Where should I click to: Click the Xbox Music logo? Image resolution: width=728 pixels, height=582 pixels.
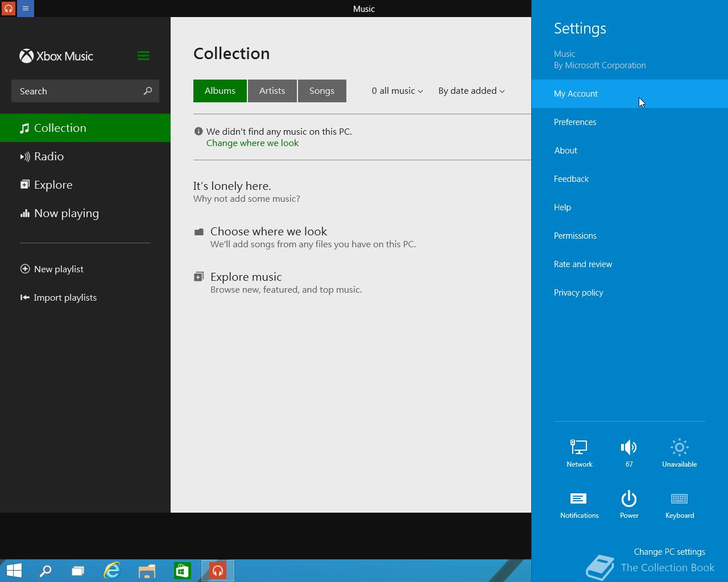tap(56, 56)
